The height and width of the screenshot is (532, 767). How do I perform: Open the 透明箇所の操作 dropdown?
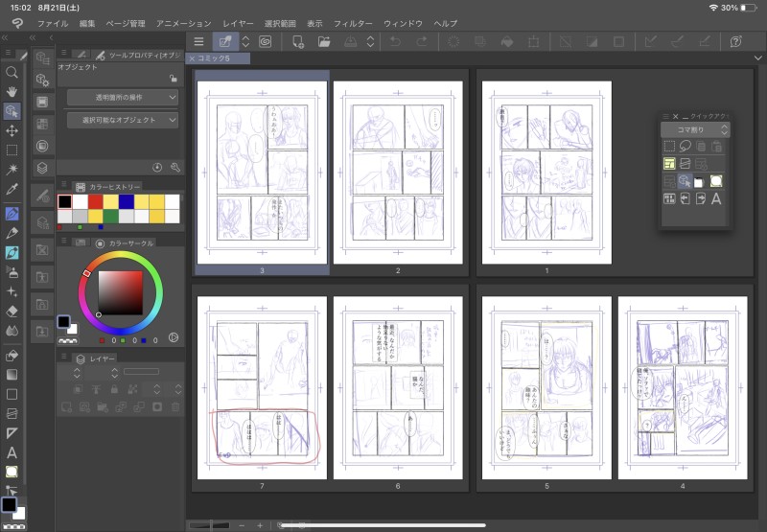[x=122, y=98]
